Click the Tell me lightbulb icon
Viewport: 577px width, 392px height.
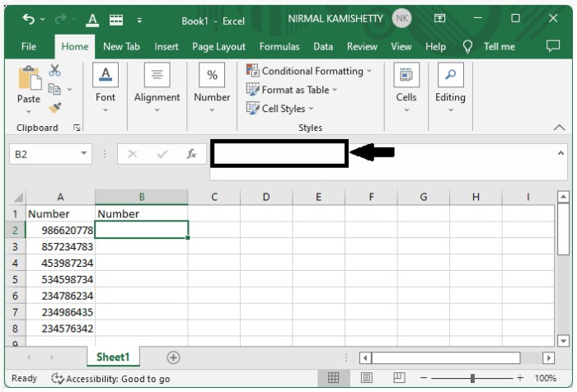[x=467, y=47]
